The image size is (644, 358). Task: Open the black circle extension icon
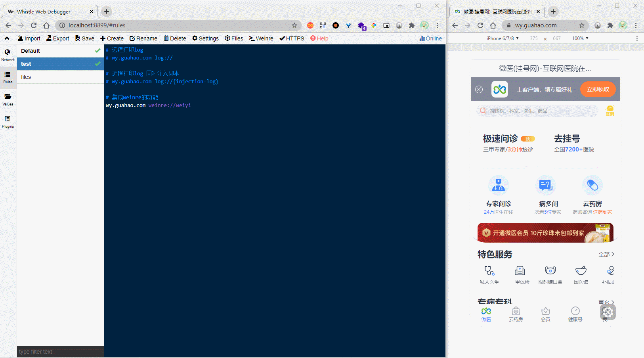[336, 25]
